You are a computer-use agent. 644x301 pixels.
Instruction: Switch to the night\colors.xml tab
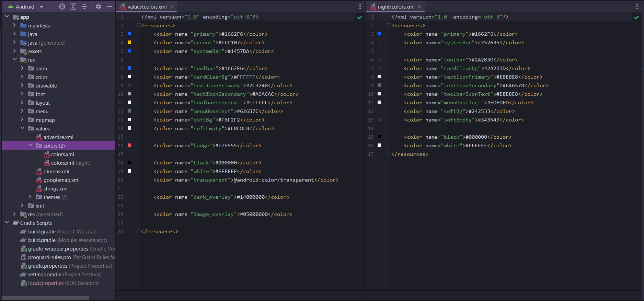pos(396,7)
